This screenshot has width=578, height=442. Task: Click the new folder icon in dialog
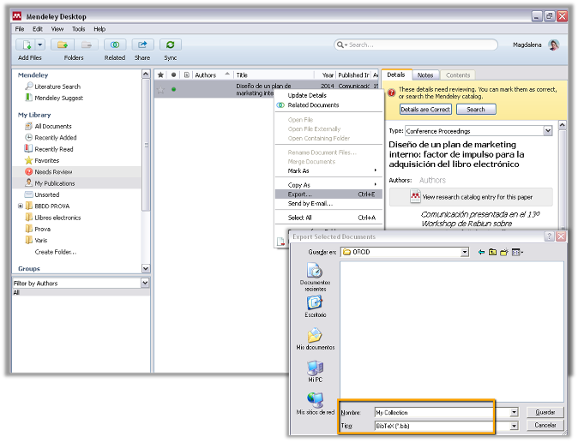point(504,252)
